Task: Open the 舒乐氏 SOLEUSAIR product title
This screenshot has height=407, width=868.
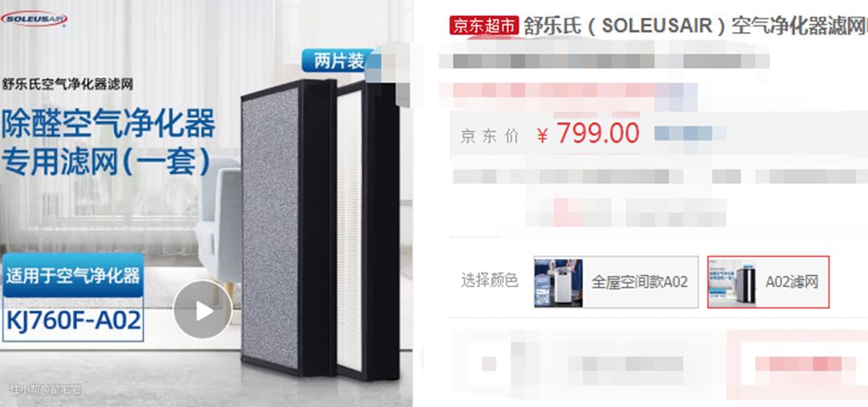Action: coord(696,26)
